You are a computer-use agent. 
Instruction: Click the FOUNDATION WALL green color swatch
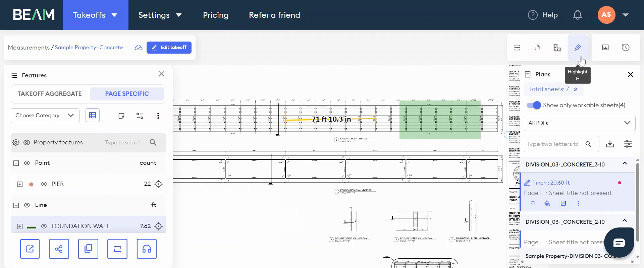32,227
